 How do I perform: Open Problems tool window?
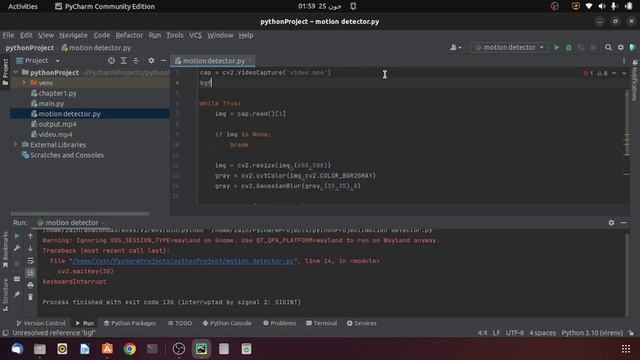point(280,323)
